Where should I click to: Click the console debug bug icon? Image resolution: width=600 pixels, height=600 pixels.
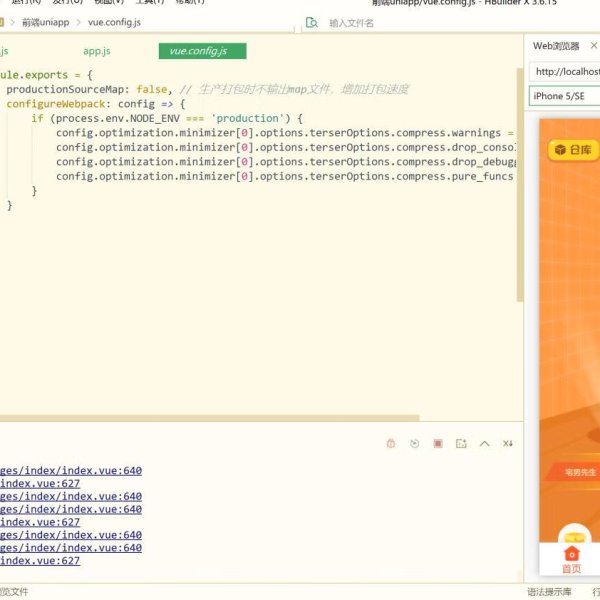pyautogui.click(x=391, y=443)
